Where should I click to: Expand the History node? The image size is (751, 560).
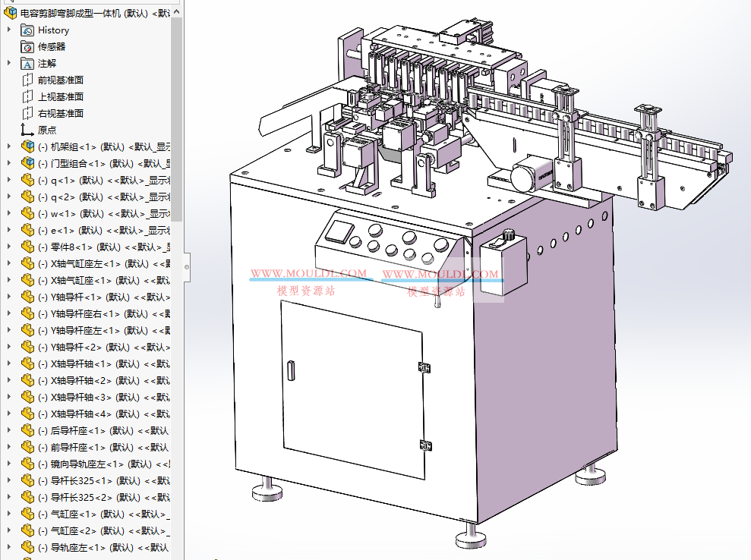tap(10, 30)
